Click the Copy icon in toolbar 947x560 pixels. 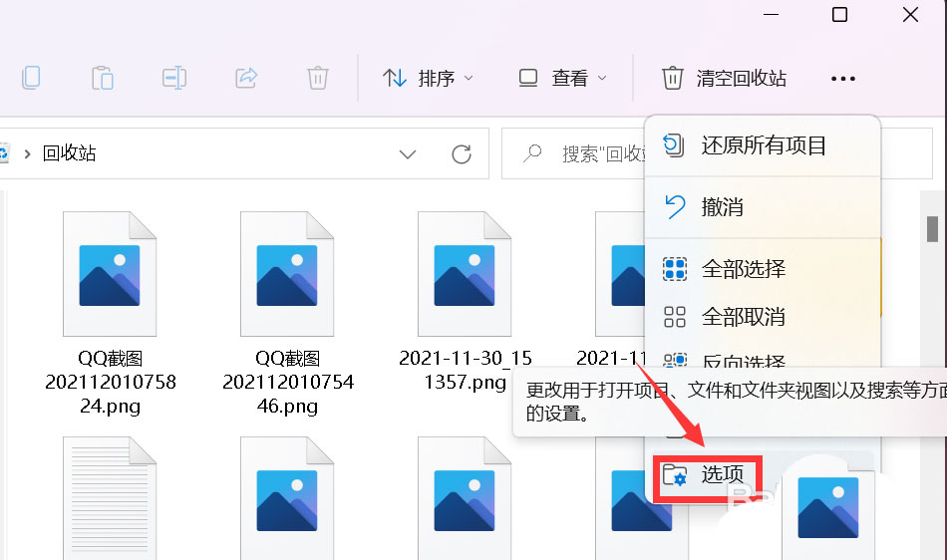pyautogui.click(x=31, y=78)
